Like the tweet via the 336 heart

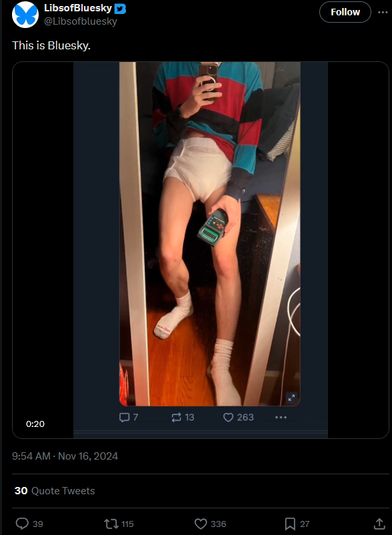(201, 524)
